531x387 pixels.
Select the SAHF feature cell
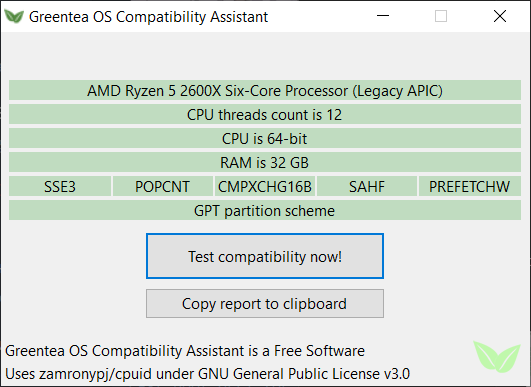[367, 186]
